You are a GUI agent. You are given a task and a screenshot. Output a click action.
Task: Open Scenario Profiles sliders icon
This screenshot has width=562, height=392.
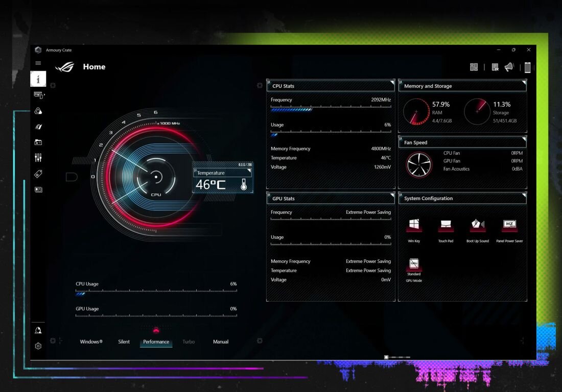(x=38, y=158)
